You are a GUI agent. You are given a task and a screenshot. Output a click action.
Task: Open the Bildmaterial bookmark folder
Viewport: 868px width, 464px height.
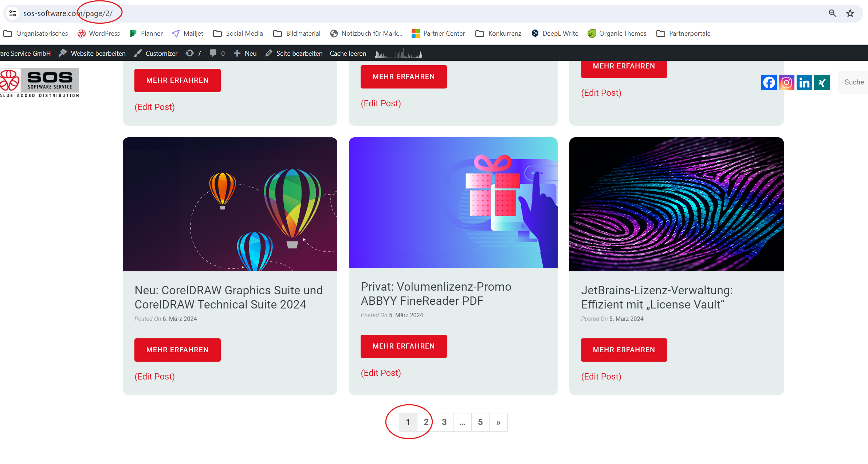[297, 34]
